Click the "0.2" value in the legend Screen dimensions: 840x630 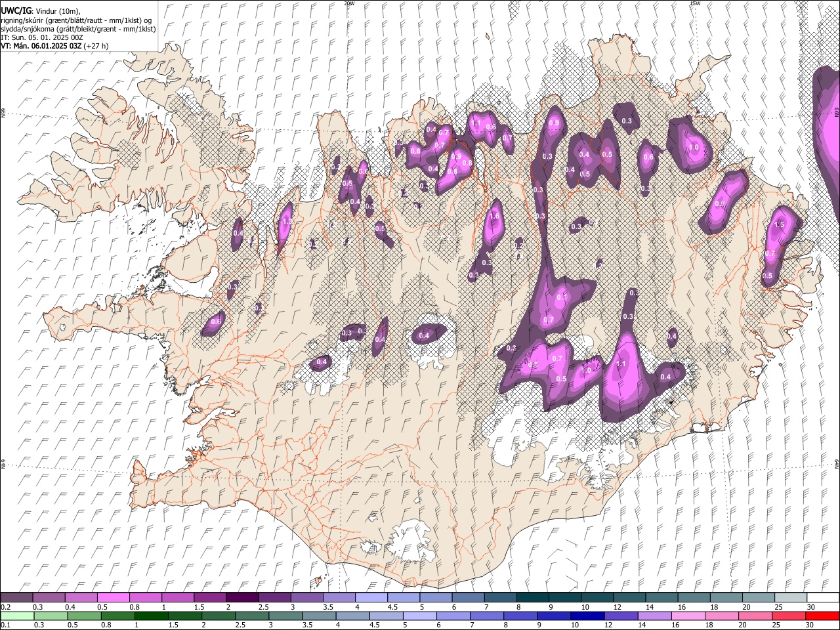5,607
